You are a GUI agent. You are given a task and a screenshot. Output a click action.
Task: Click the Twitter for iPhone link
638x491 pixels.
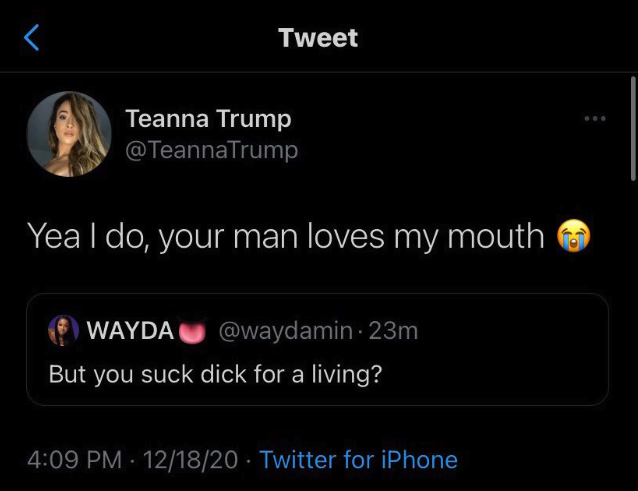(358, 460)
